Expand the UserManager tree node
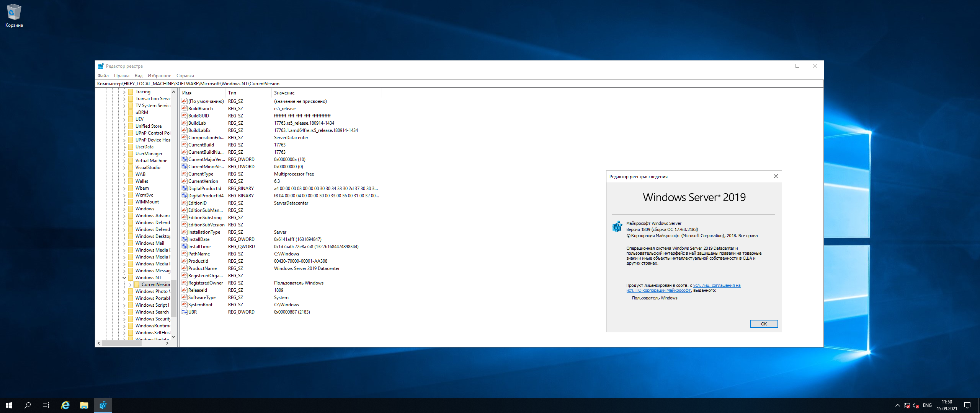 (124, 154)
